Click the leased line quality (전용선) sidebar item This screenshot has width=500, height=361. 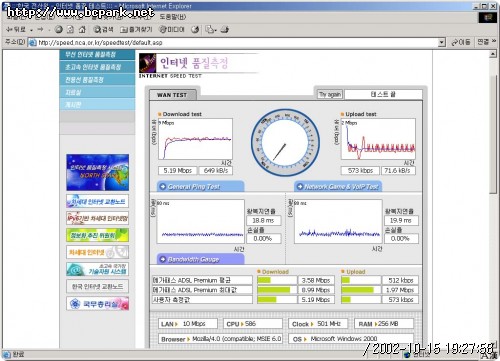click(97, 80)
